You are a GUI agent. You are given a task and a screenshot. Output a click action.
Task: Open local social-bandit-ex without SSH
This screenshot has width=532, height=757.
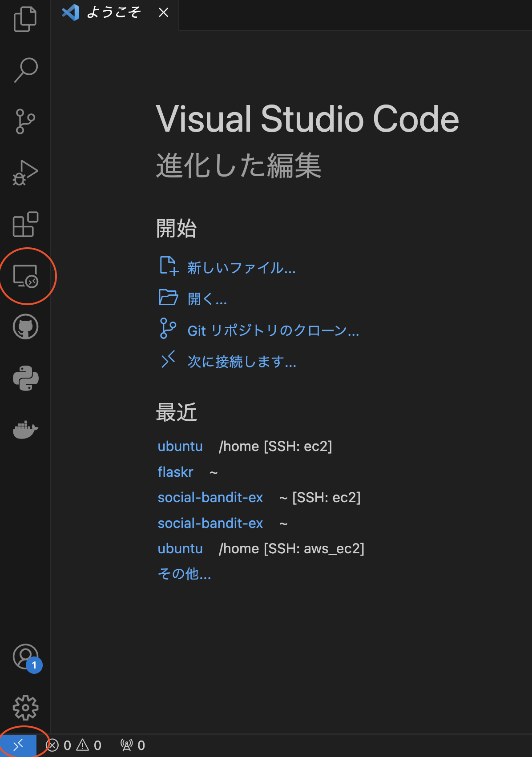click(x=210, y=523)
